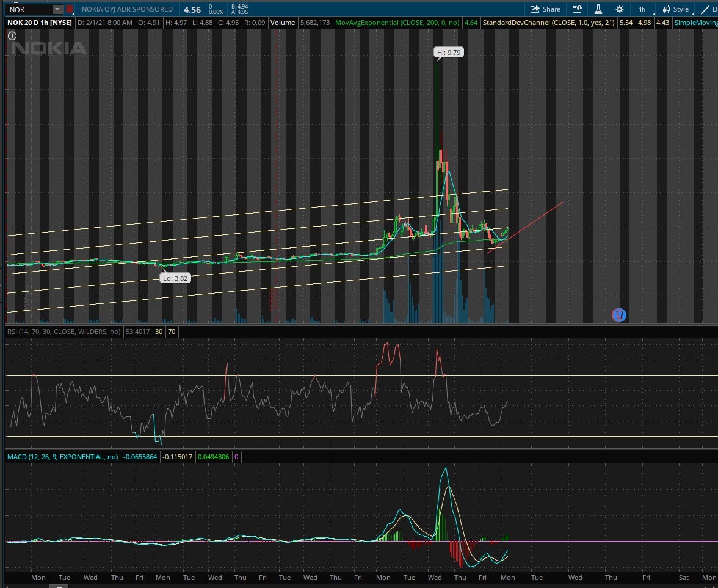The width and height of the screenshot is (718, 588).
Task: Click the Lo: 3.82 price label
Action: [175, 278]
